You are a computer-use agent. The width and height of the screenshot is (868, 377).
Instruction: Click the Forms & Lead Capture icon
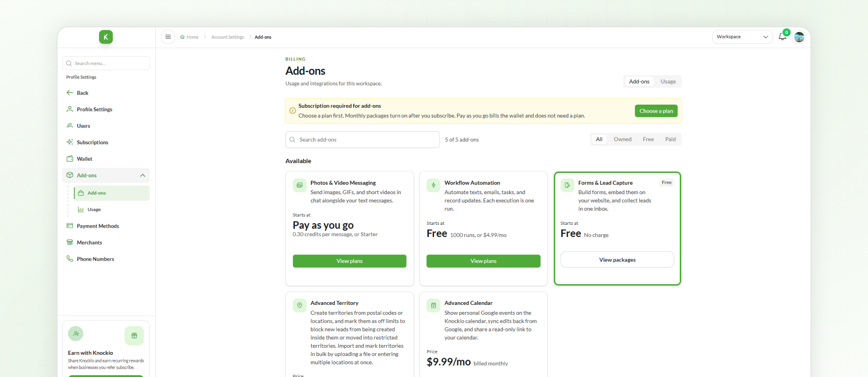(x=568, y=185)
